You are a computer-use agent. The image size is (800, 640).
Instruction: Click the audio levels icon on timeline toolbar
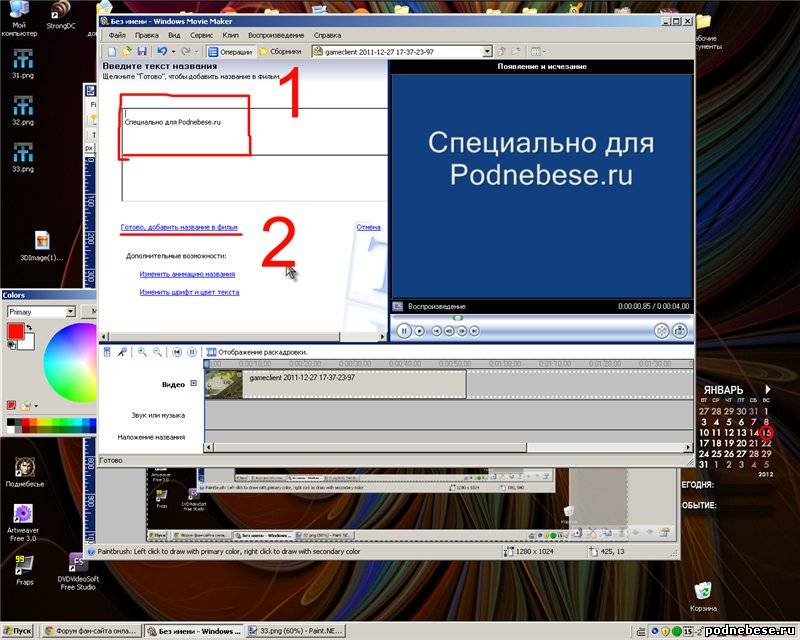(x=107, y=352)
